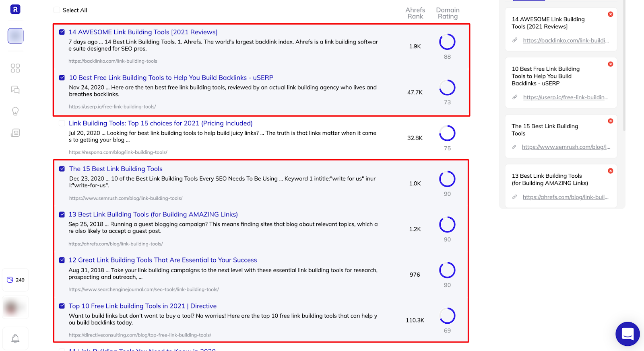
Task: Click the 32.8K Ahrefs rank value
Action: click(x=415, y=138)
